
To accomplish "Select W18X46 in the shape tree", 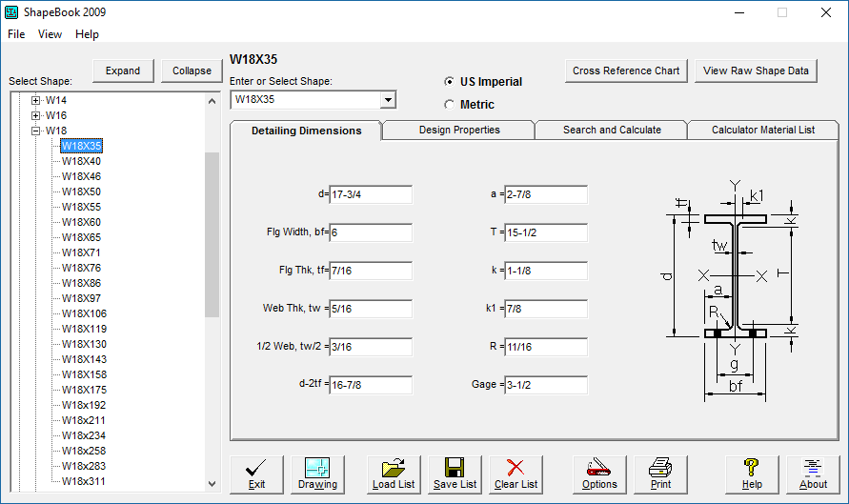I will point(81,176).
